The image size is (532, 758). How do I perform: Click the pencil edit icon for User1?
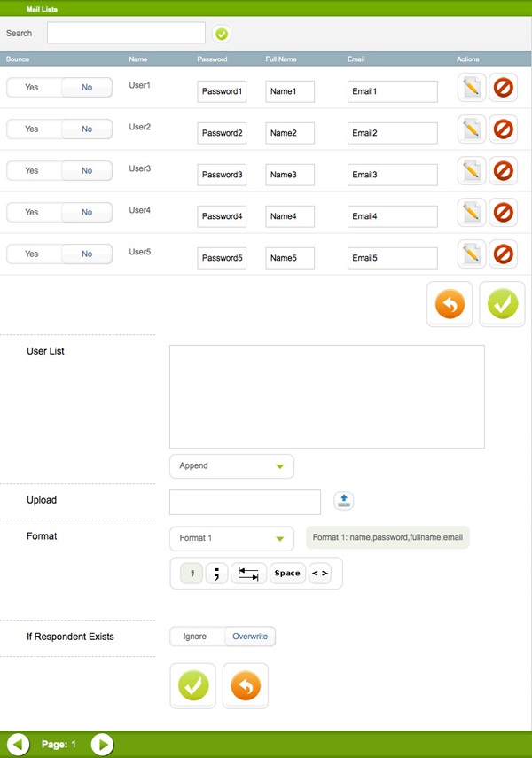tap(472, 88)
